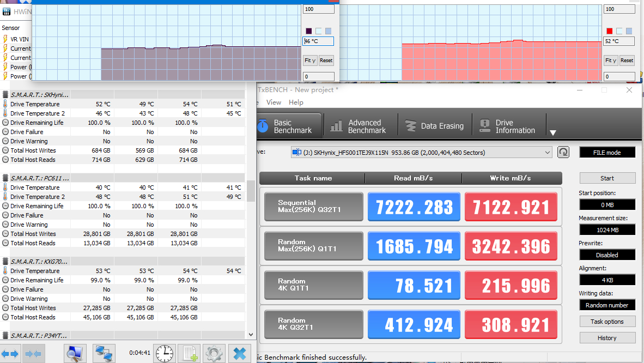
Task: Click Random 4K Q1T1 task button
Action: 314,285
